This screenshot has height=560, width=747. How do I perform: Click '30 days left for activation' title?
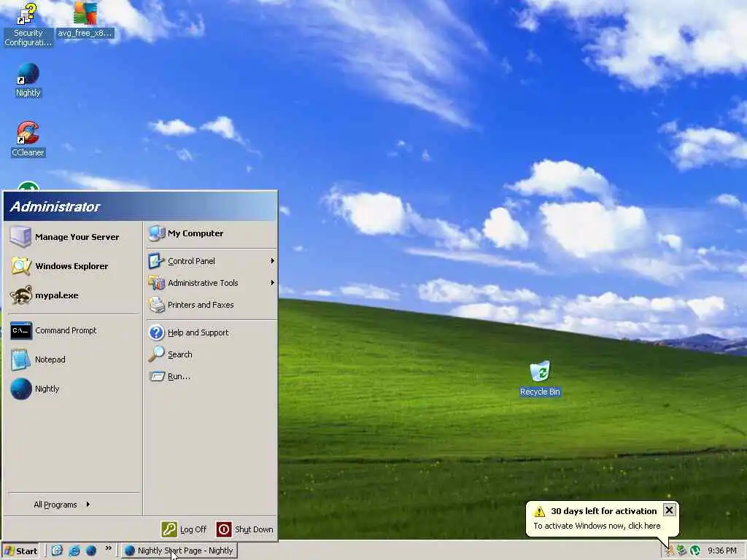(603, 511)
